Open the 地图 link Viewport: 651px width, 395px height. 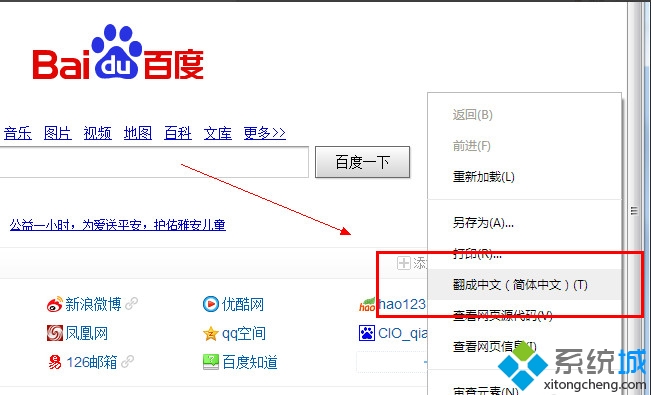(x=138, y=133)
